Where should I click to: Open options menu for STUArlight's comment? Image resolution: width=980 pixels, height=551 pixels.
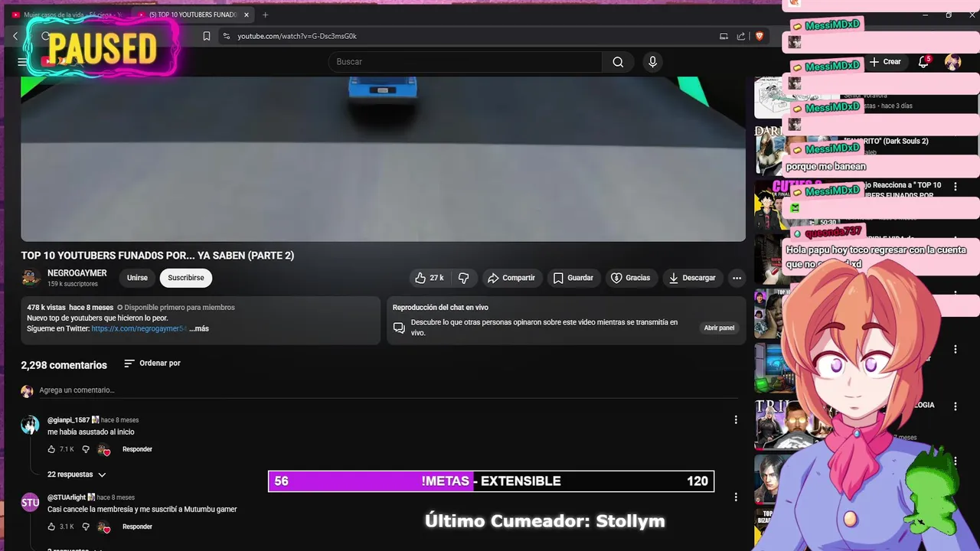(736, 497)
